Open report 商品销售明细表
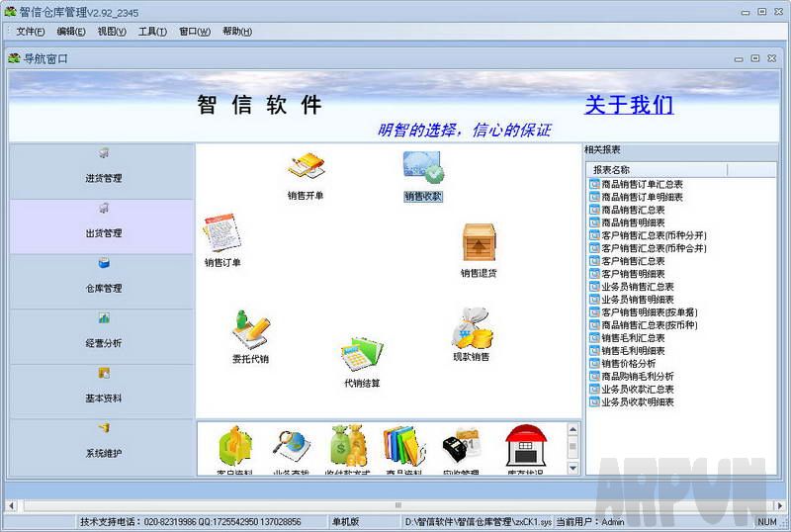This screenshot has width=791, height=532. point(627,222)
